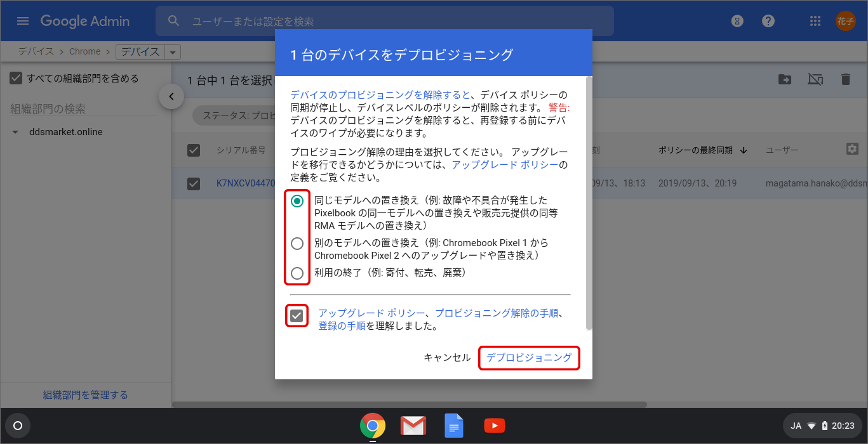
Task: Select the different model replacement radio option
Action: click(297, 244)
